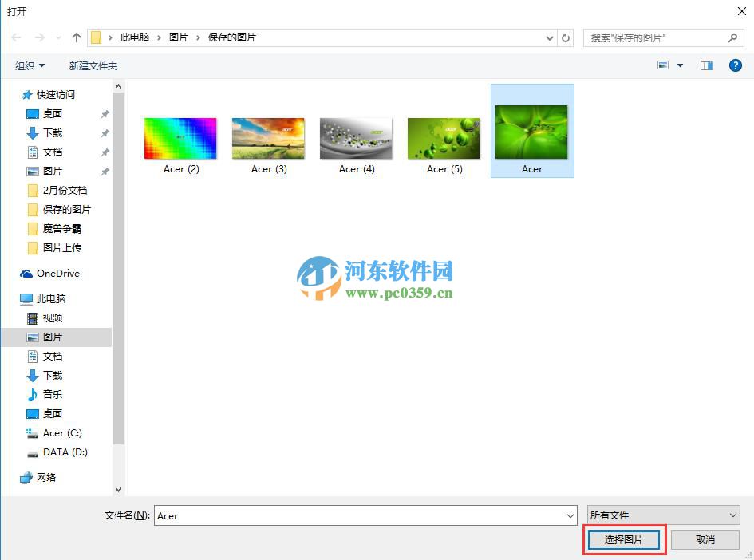
Task: Click 新建文件夹 to create a folder
Action: [93, 65]
